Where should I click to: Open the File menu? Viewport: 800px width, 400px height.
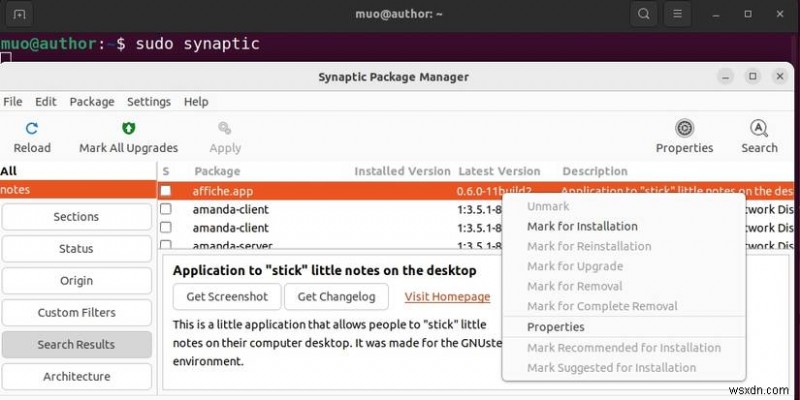[x=13, y=102]
